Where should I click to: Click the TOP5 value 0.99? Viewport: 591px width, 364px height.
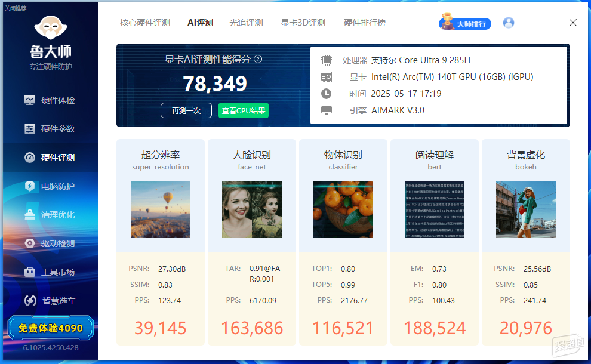pos(348,285)
